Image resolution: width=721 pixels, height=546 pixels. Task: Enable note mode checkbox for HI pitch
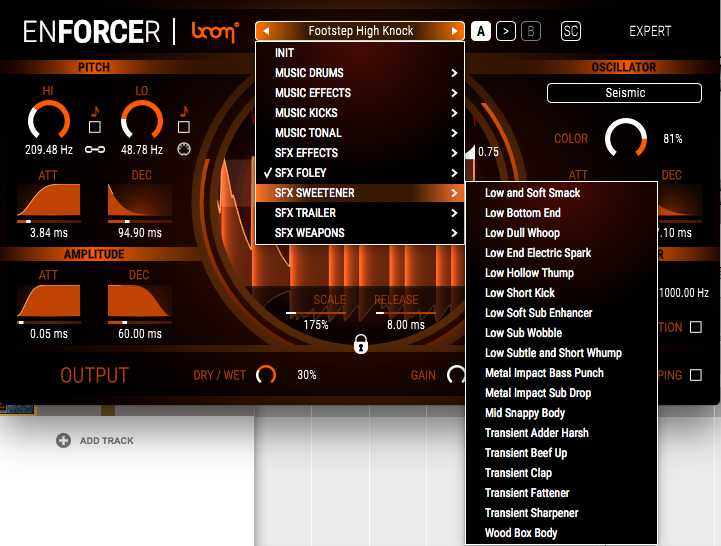(x=95, y=127)
